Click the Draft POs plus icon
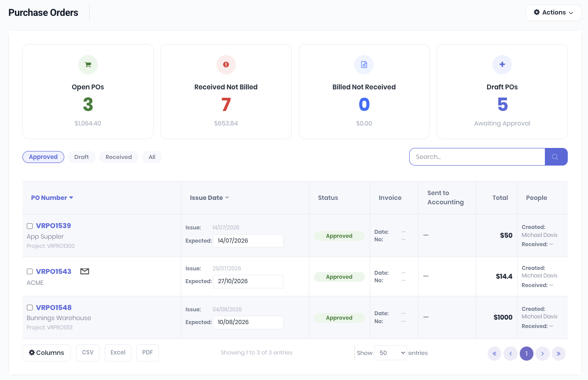 (x=502, y=65)
